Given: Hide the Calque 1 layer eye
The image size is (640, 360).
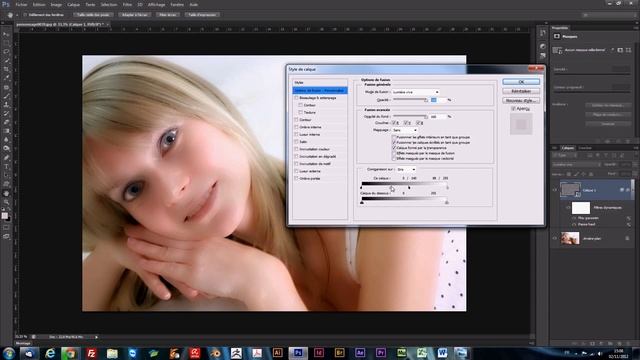Looking at the screenshot, I should click(555, 190).
